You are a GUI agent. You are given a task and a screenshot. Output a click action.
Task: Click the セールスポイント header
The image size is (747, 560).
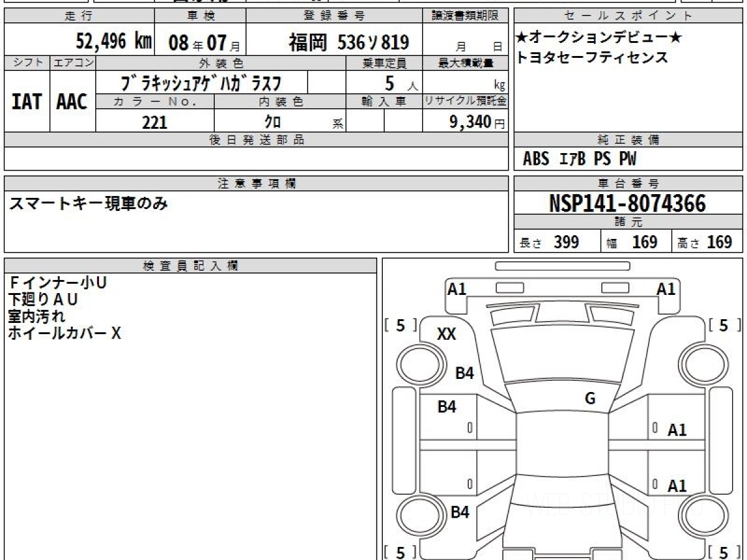pyautogui.click(x=629, y=16)
